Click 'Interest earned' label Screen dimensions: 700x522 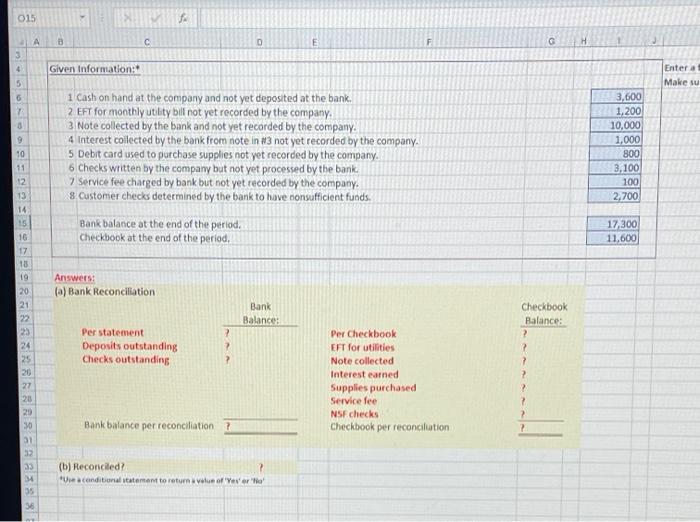[x=364, y=375]
